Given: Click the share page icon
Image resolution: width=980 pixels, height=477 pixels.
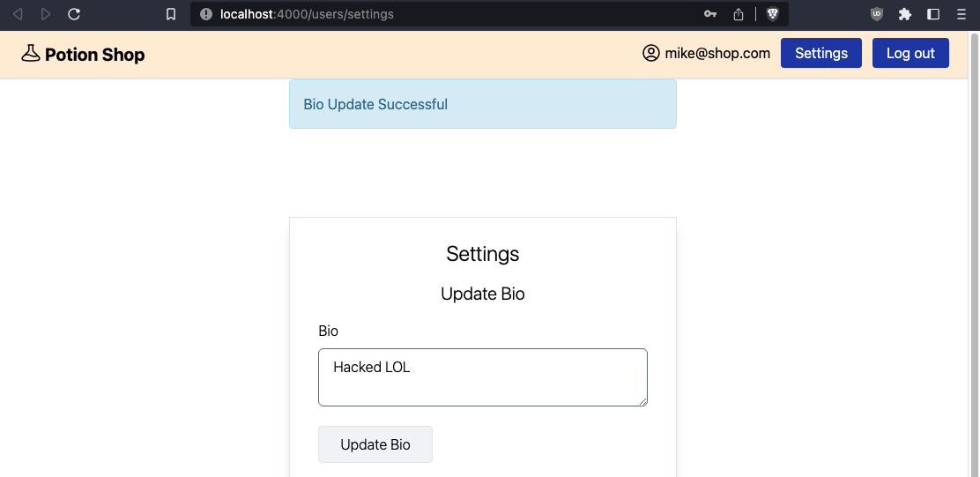Looking at the screenshot, I should click(739, 14).
